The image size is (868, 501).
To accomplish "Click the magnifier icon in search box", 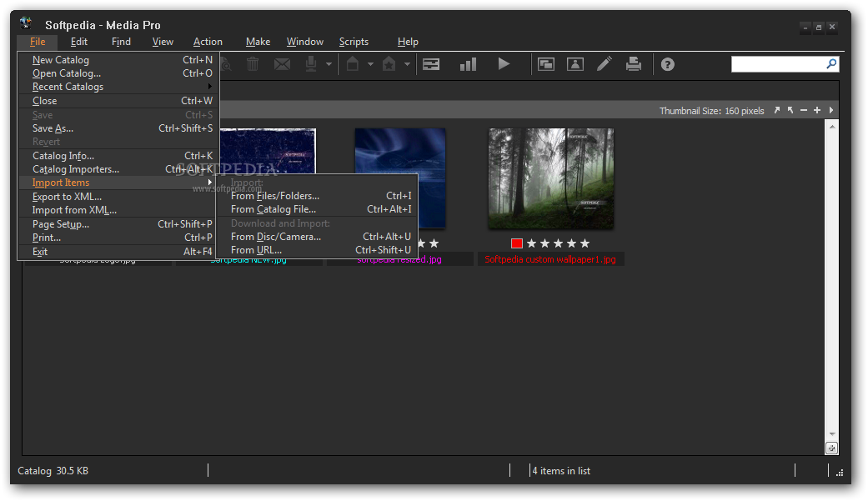I will [831, 63].
